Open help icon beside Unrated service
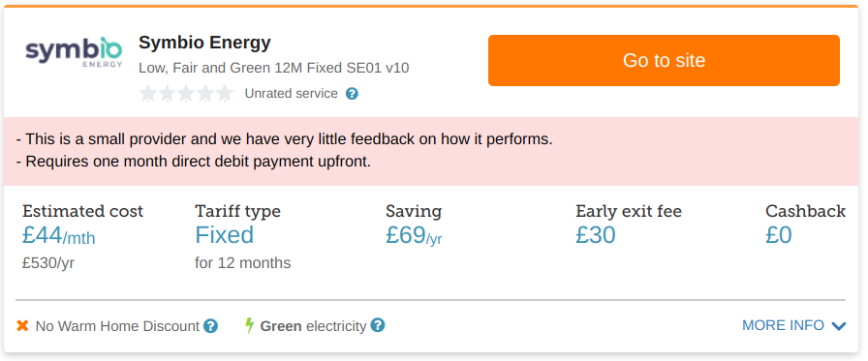 (x=352, y=94)
